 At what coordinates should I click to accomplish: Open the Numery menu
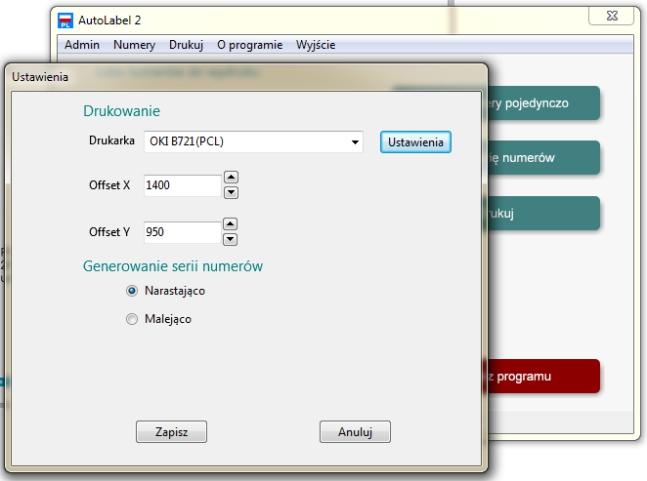coord(134,45)
